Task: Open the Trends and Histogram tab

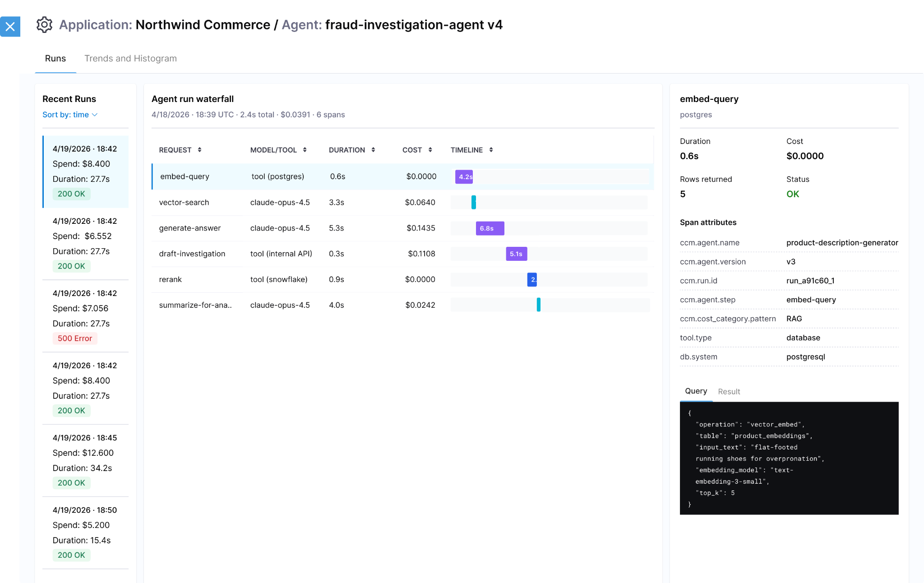Action: (130, 59)
